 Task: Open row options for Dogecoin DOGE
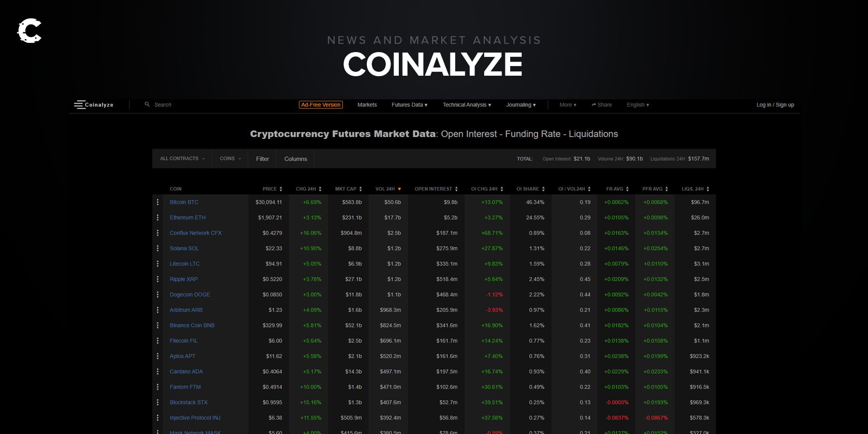tap(158, 295)
